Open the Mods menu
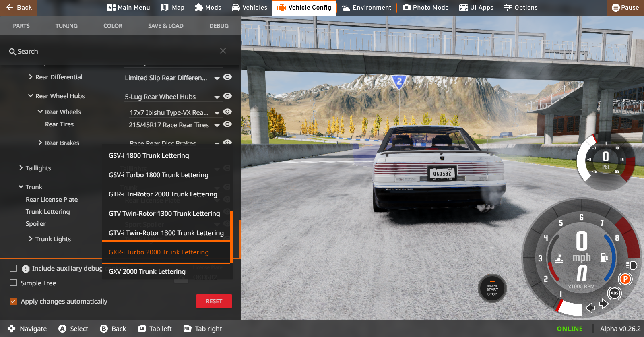The height and width of the screenshot is (337, 644). pos(208,8)
